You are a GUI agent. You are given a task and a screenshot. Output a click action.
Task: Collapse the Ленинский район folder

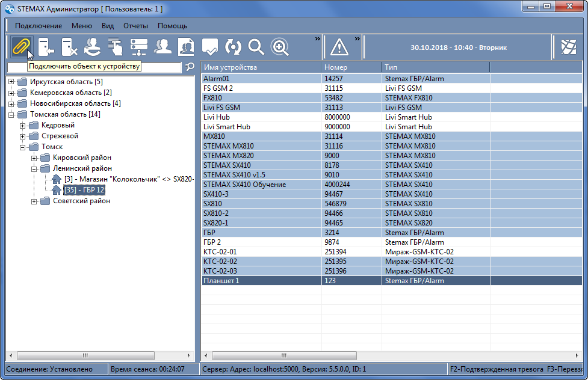[x=34, y=168]
